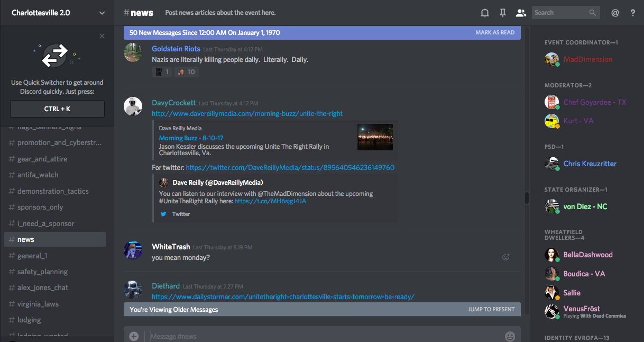This screenshot has height=342, width=644.
Task: Expand the Charlottesville 2.0 server dropdown
Action: [x=102, y=13]
